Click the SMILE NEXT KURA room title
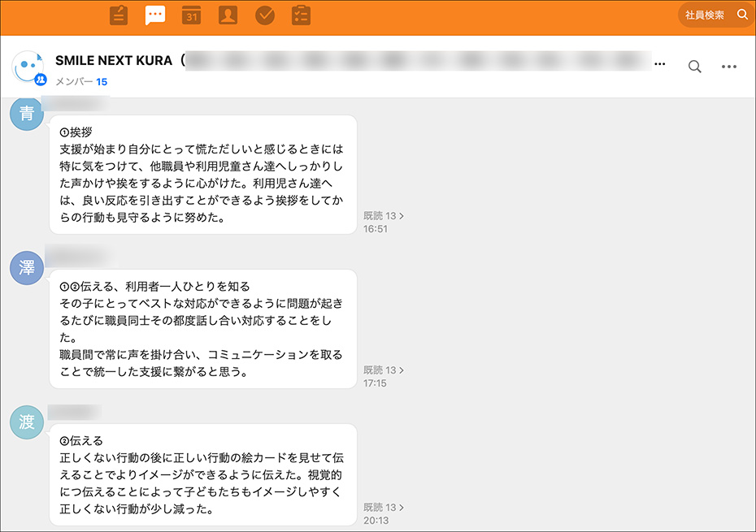Viewport: 756px width, 532px height. pyautogui.click(x=115, y=61)
